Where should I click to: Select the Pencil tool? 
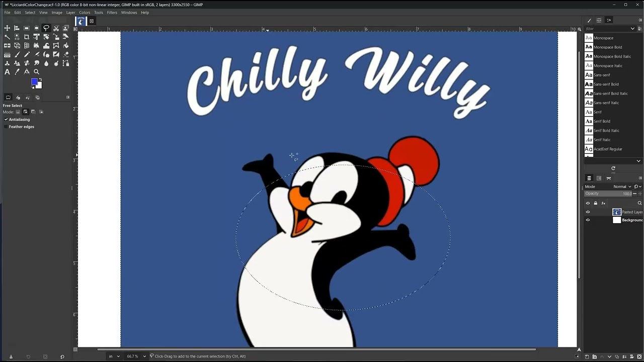coord(27,54)
